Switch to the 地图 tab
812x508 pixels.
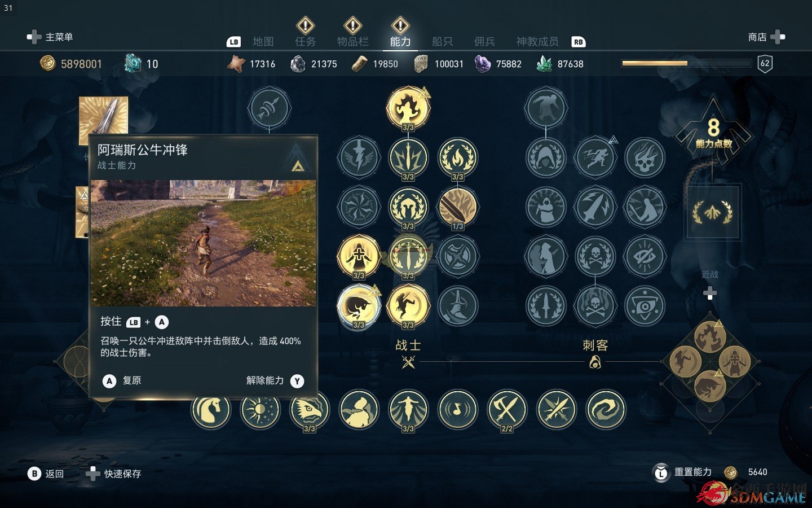tap(263, 42)
